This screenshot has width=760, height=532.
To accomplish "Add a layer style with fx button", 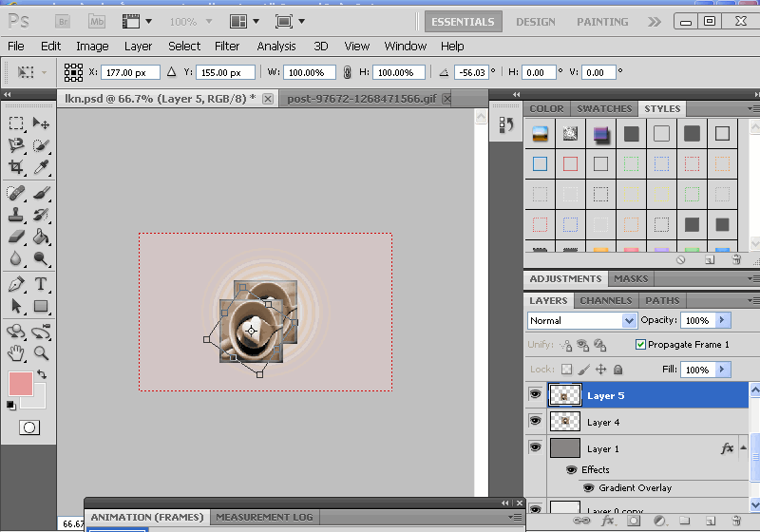I will tap(607, 521).
